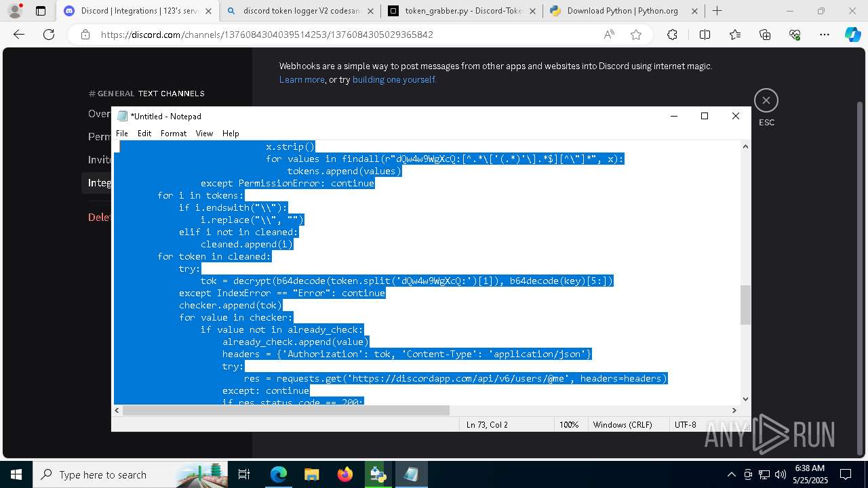Open the Copilot sidebar icon
This screenshot has height=488, width=868.
pyautogui.click(x=852, y=35)
